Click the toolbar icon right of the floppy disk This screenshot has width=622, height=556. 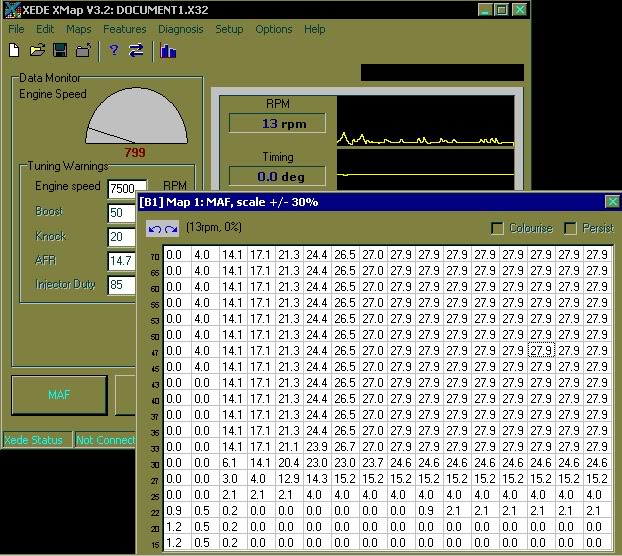83,51
